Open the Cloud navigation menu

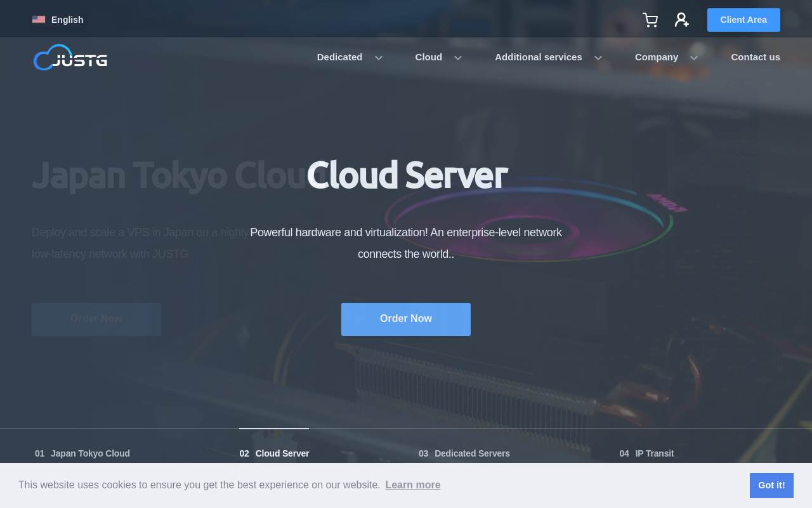click(429, 57)
